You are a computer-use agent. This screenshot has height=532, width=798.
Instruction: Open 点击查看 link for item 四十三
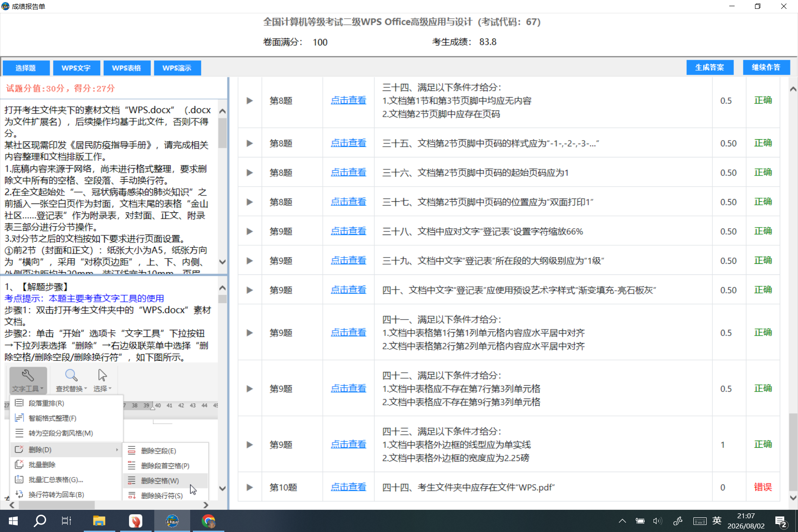(x=348, y=445)
